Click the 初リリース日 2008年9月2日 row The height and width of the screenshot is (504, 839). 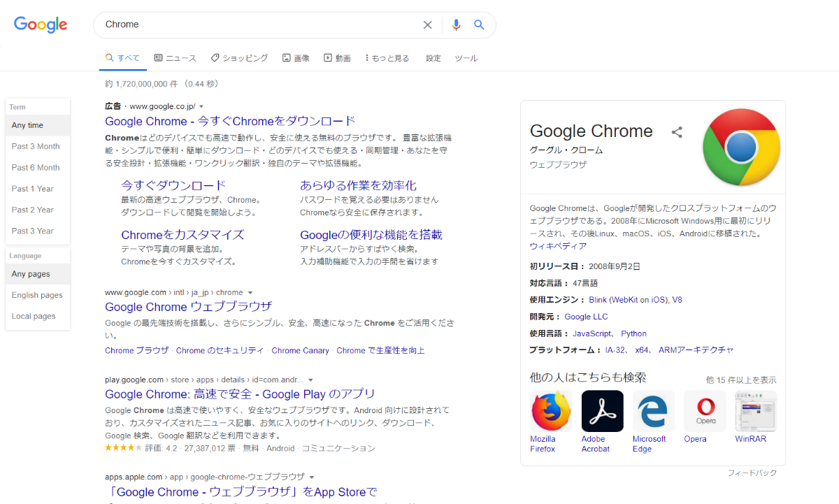(x=585, y=266)
